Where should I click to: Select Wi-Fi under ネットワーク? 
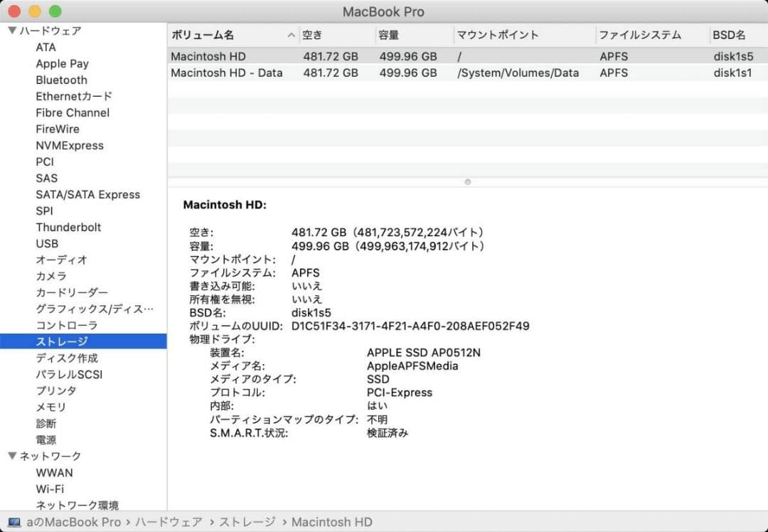(50, 489)
